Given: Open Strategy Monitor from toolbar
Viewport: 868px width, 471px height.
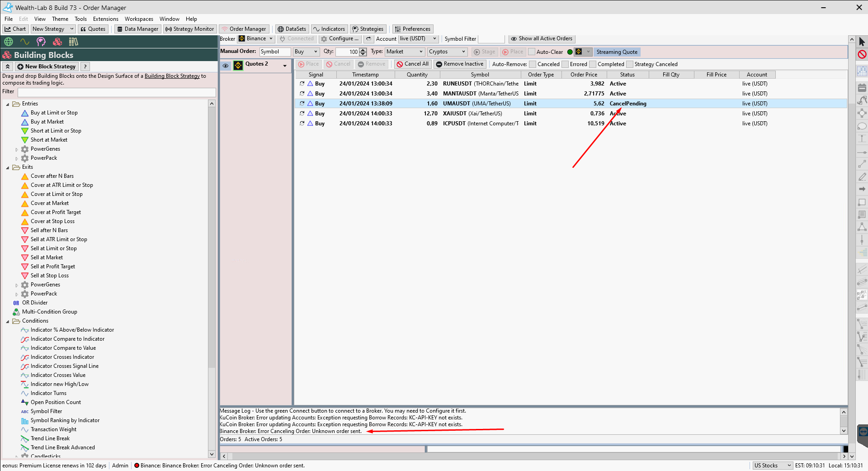Looking at the screenshot, I should (x=189, y=29).
